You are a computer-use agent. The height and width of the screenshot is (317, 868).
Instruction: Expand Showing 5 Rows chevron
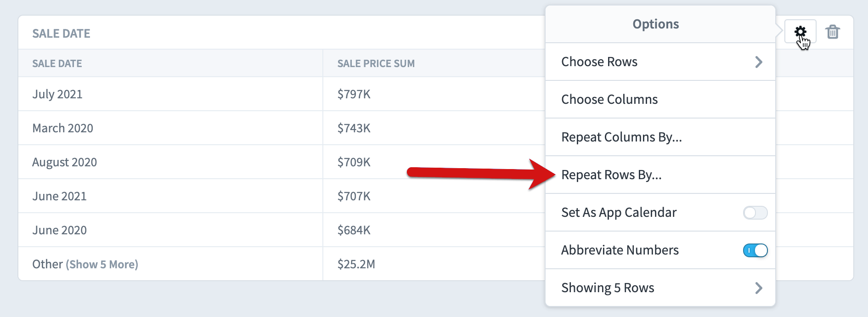point(759,288)
